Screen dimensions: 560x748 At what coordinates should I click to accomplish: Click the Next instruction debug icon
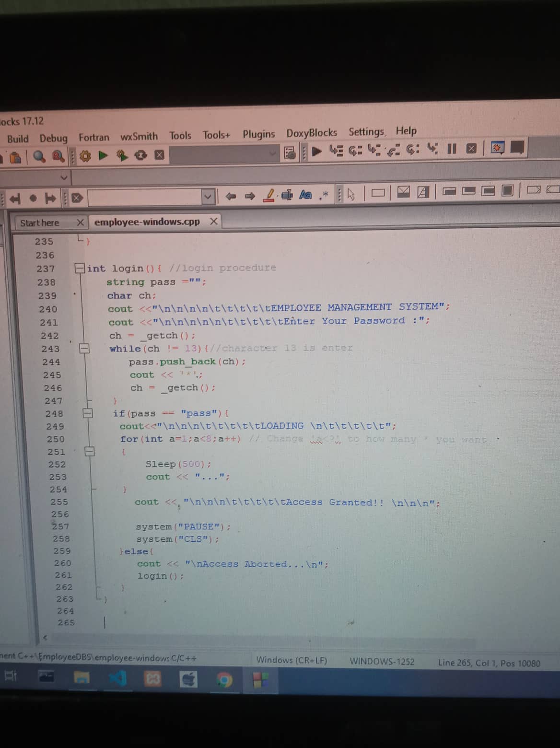tap(413, 150)
